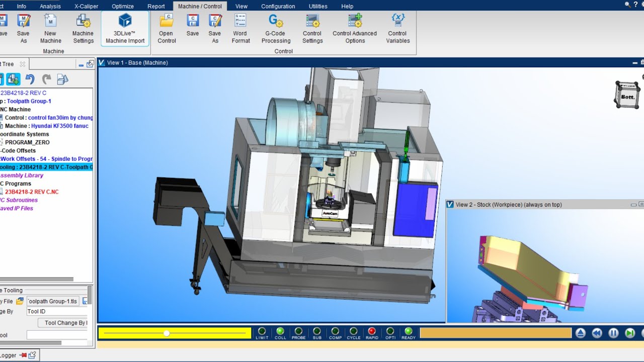Toggle the PROBE status light

[299, 331]
